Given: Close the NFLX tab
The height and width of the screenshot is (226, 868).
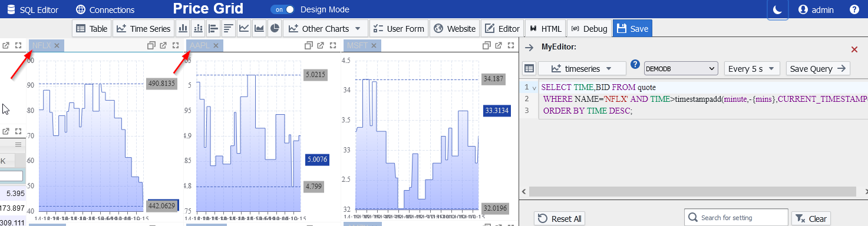Looking at the screenshot, I should pos(58,45).
